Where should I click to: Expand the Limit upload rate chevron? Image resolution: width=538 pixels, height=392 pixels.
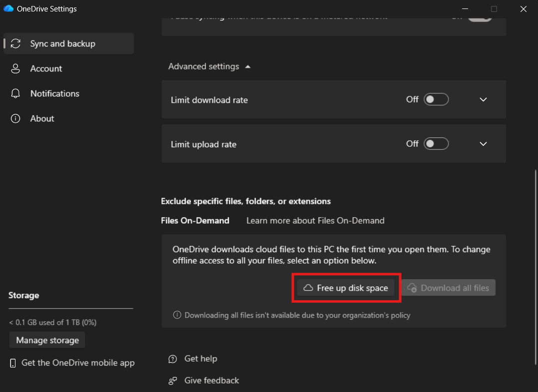pos(483,144)
